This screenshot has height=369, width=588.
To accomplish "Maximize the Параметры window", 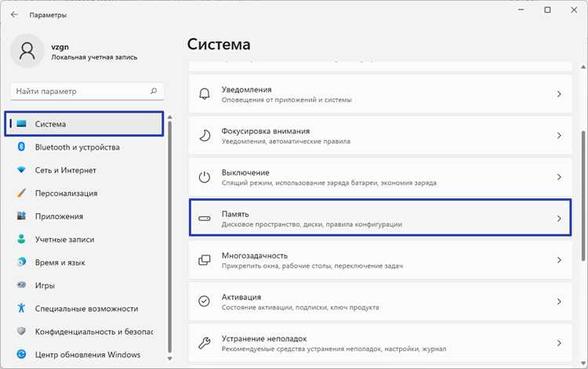I will tap(547, 10).
